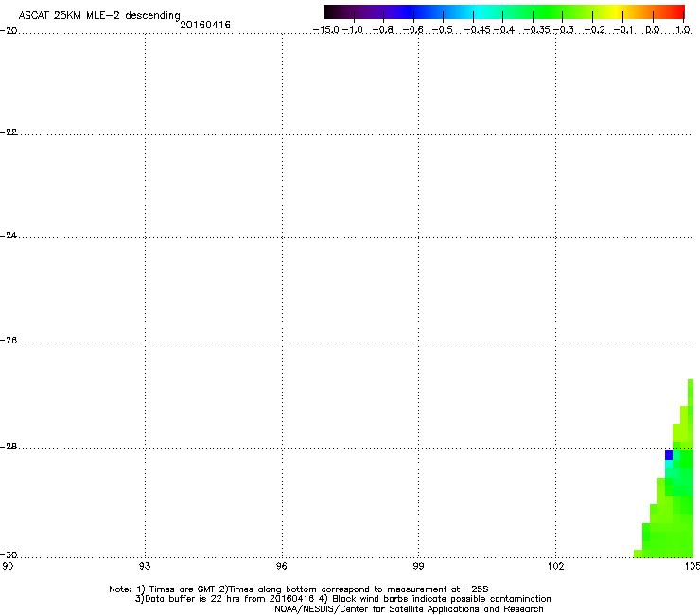Viewport: 700px width, 615px height.
Task: Select the 99 longitude axis label
Action: click(418, 567)
